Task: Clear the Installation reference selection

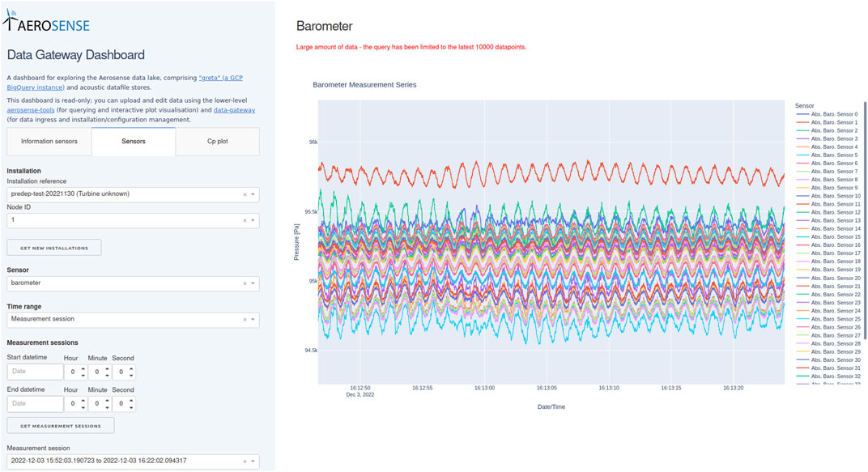Action: pos(245,195)
